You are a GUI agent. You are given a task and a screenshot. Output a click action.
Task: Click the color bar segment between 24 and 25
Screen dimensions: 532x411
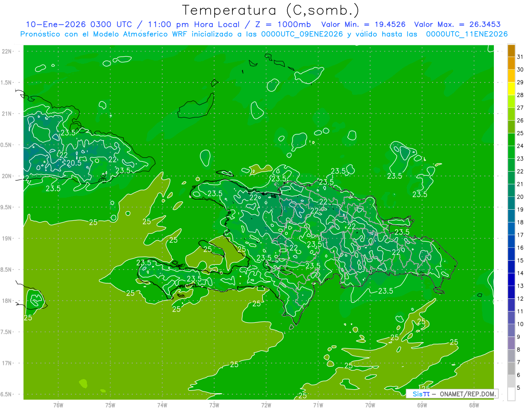click(511, 140)
